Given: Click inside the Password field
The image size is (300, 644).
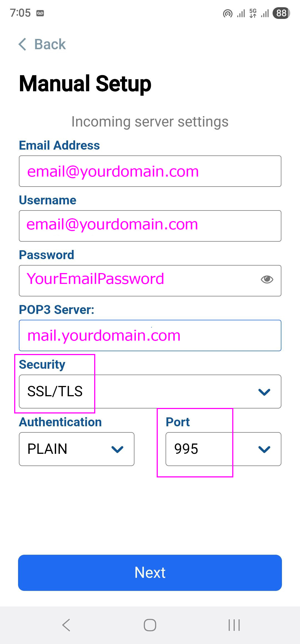Looking at the screenshot, I should [139, 281].
